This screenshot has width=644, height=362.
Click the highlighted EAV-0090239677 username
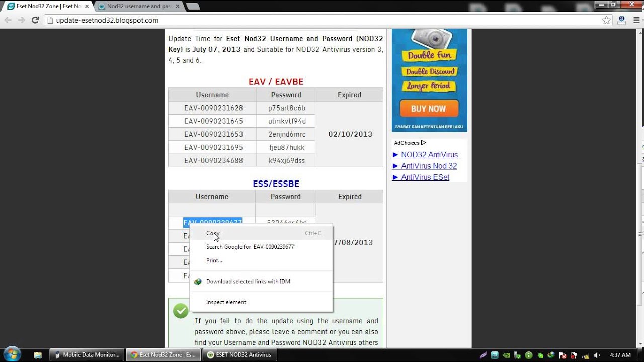tap(213, 222)
